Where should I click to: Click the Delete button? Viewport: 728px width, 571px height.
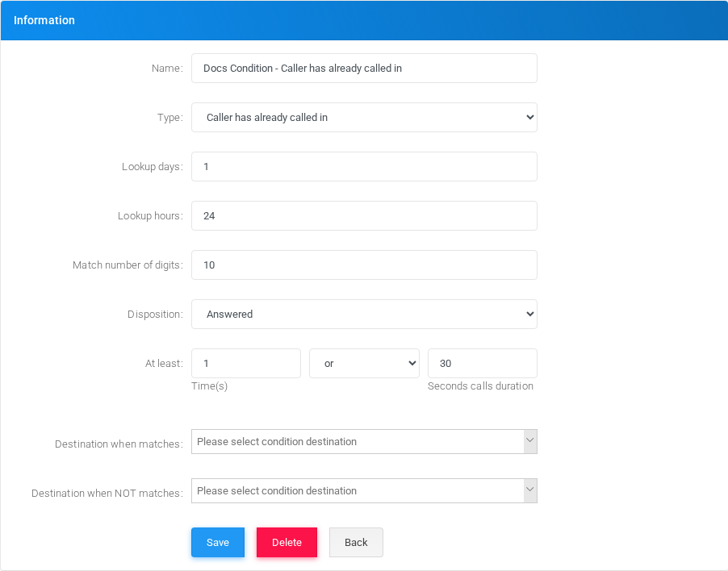click(x=287, y=542)
